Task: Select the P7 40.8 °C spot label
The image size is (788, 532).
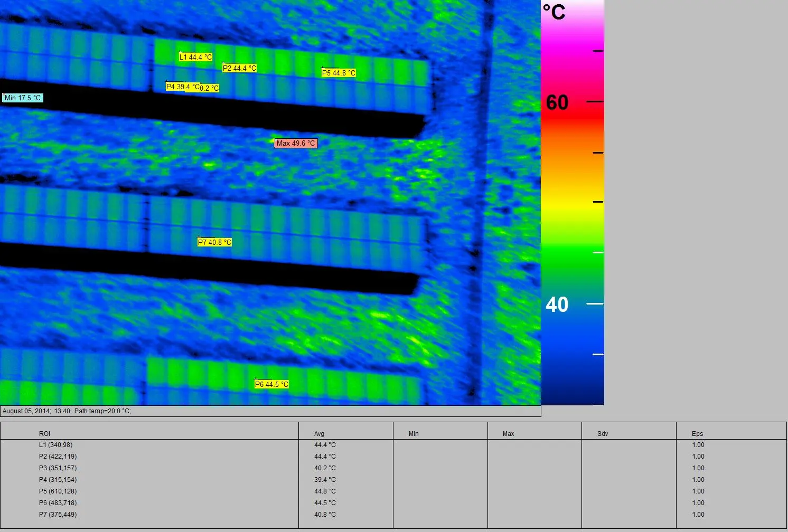Action: point(214,242)
